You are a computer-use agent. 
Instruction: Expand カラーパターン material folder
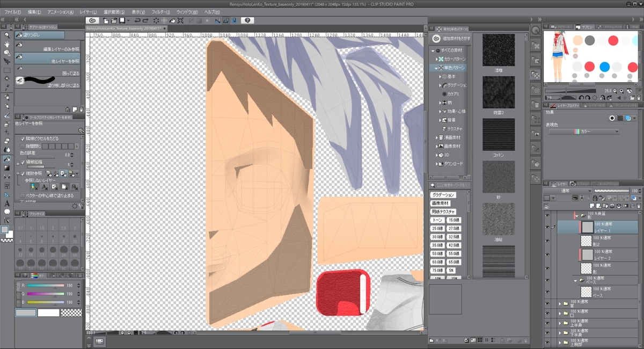[436, 59]
